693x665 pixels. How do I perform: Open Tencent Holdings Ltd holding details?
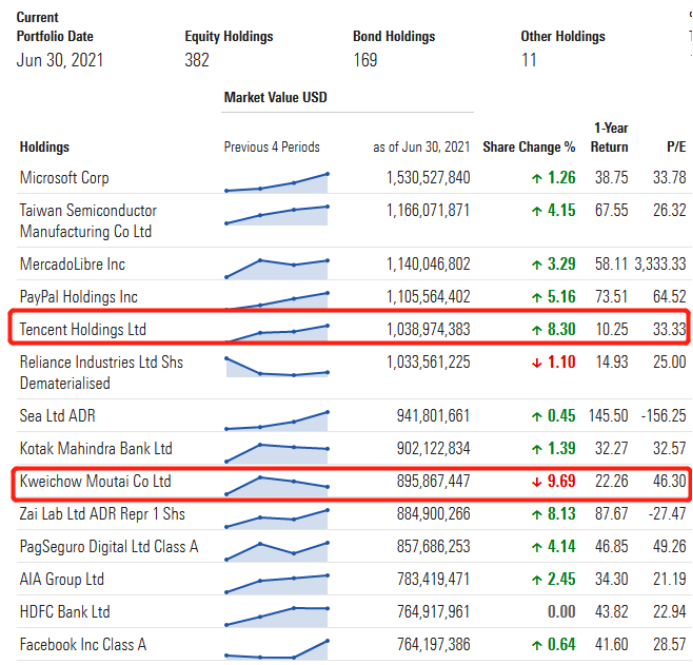pyautogui.click(x=89, y=329)
